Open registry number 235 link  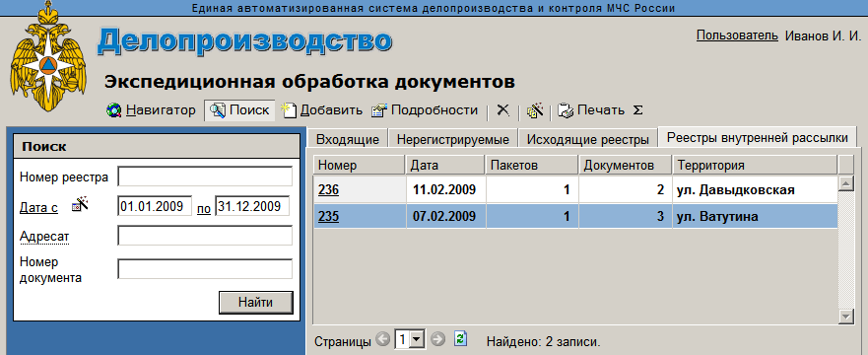pyautogui.click(x=328, y=217)
